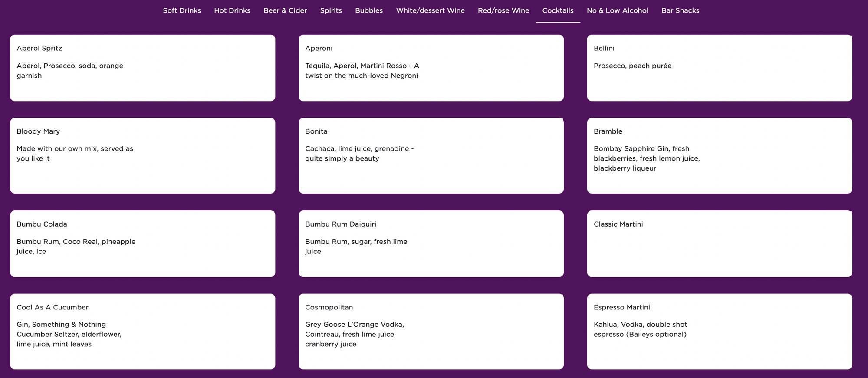This screenshot has width=868, height=378.
Task: Select the Aperol Spritz title
Action: click(x=39, y=48)
